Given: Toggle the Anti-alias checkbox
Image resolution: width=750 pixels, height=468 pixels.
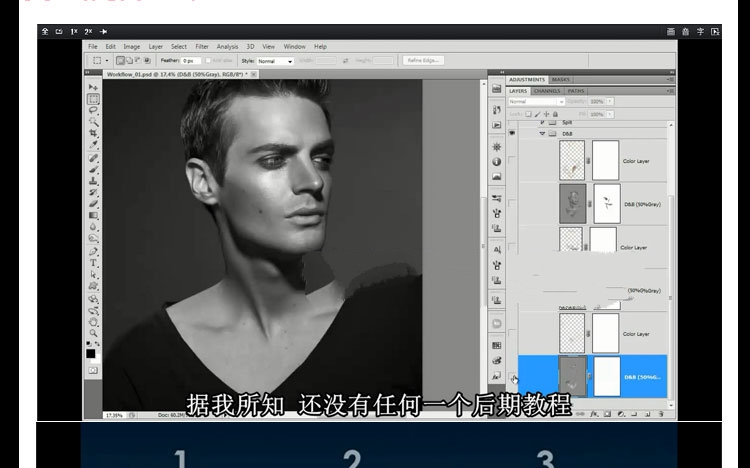Looking at the screenshot, I should [x=208, y=61].
